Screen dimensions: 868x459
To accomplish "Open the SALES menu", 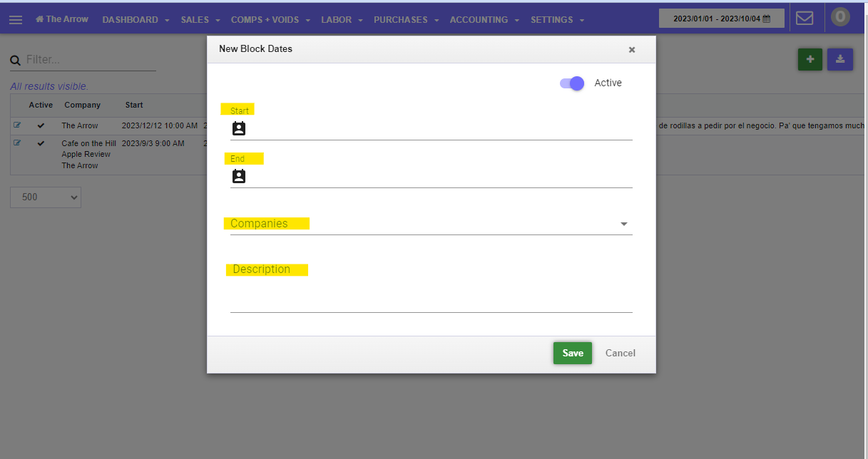I will click(x=200, y=20).
